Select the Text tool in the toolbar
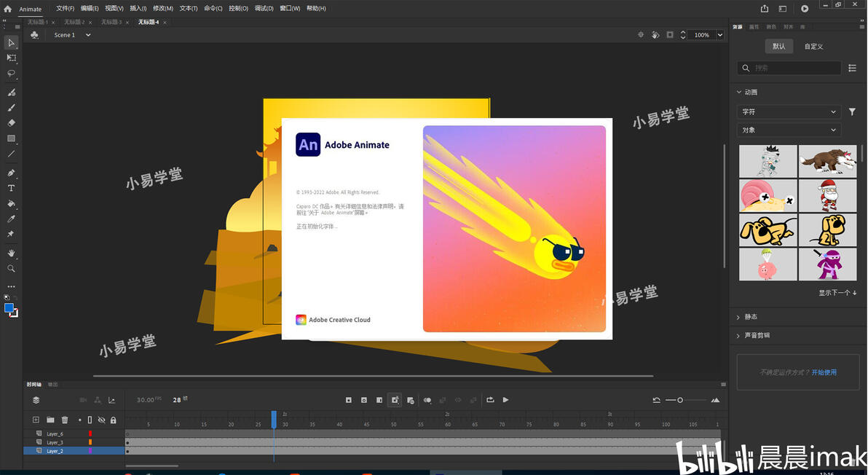Screen dimensions: 868x475 [x=11, y=188]
